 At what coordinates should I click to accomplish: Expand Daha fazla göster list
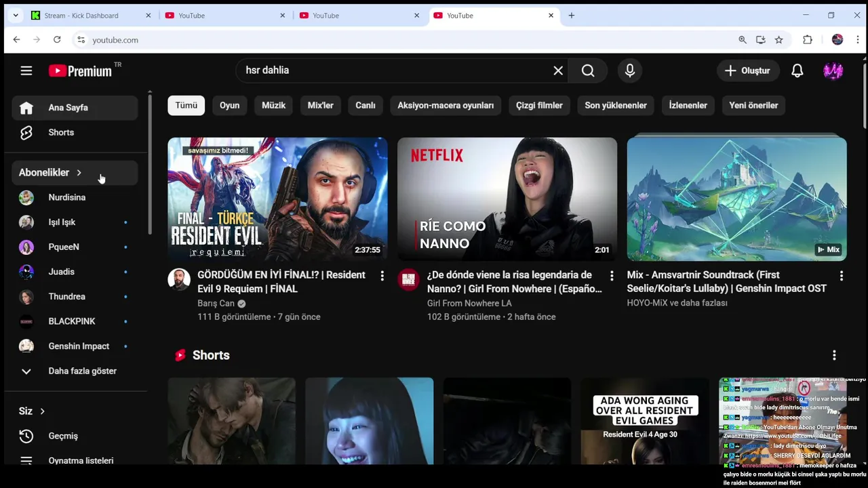[x=75, y=371]
